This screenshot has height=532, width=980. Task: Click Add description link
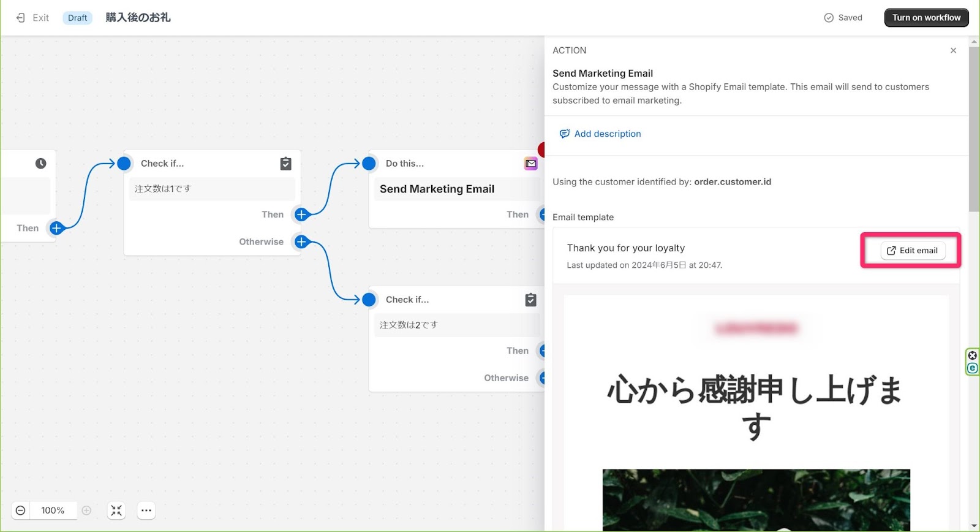tap(600, 134)
